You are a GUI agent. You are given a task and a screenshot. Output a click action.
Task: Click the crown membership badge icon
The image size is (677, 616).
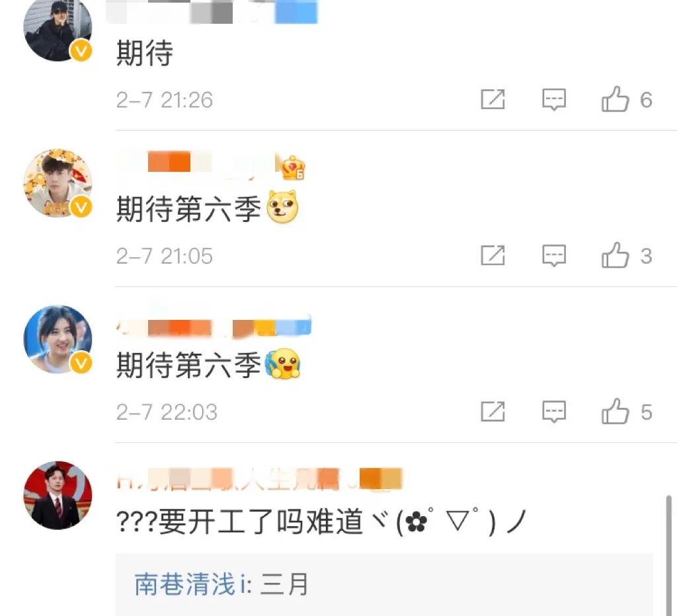293,167
